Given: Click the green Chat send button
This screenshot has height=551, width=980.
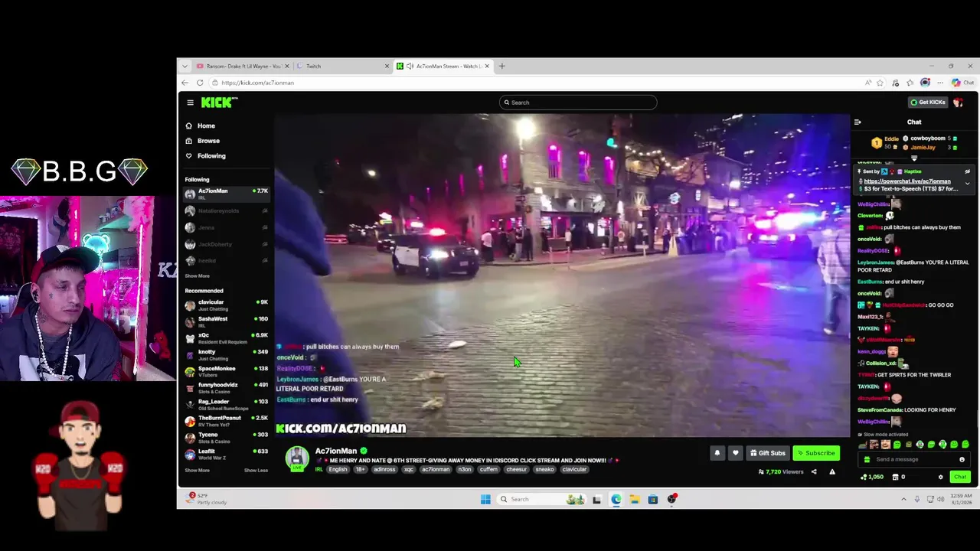Looking at the screenshot, I should tap(960, 477).
